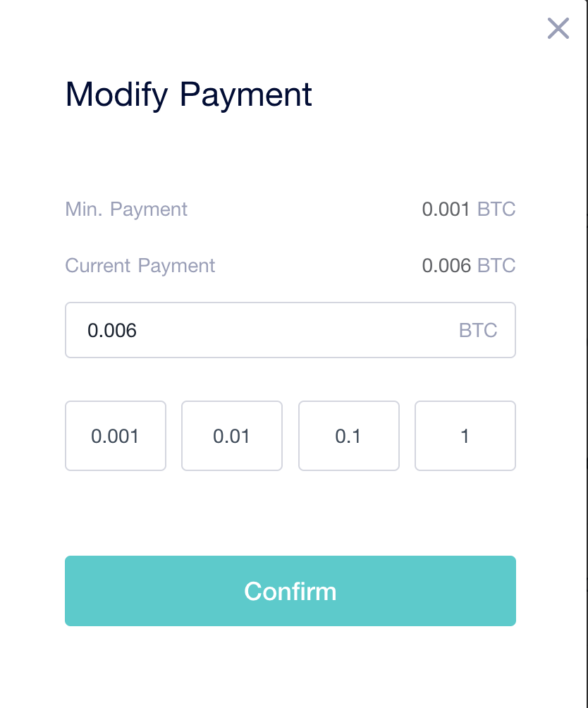The width and height of the screenshot is (588, 708).
Task: Place cursor in empty middle of amount field
Action: coord(293,330)
